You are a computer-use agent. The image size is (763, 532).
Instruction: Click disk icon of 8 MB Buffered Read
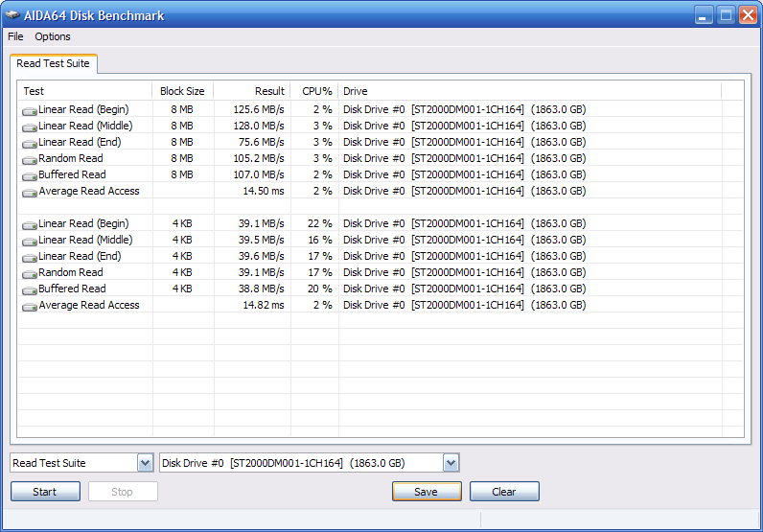tap(30, 176)
